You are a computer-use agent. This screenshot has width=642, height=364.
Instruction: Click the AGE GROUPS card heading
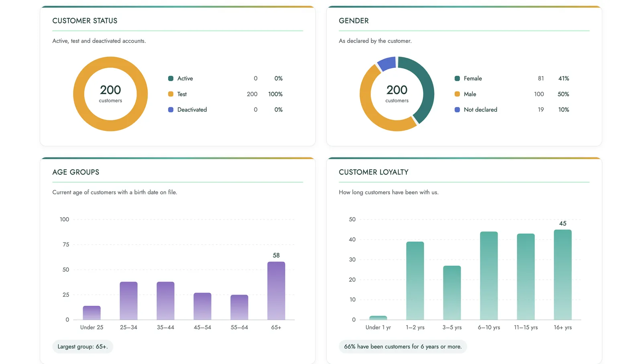(76, 172)
